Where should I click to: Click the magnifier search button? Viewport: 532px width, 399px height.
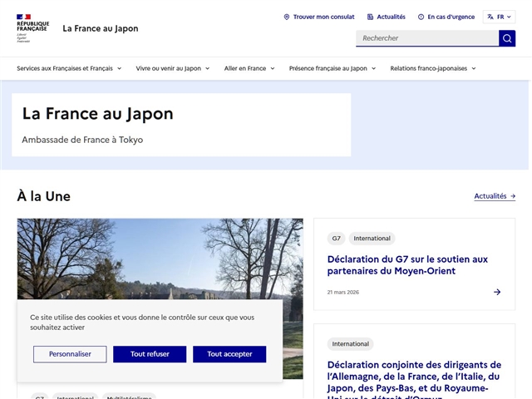tap(507, 38)
